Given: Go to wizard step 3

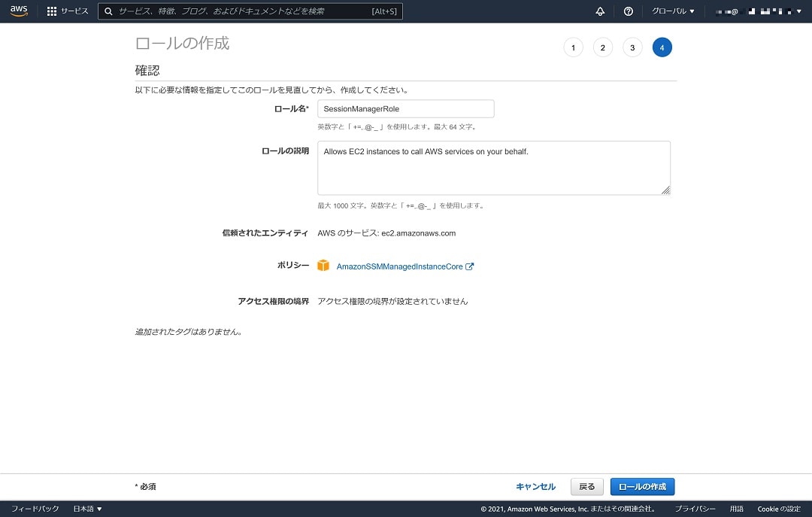Looking at the screenshot, I should click(632, 47).
